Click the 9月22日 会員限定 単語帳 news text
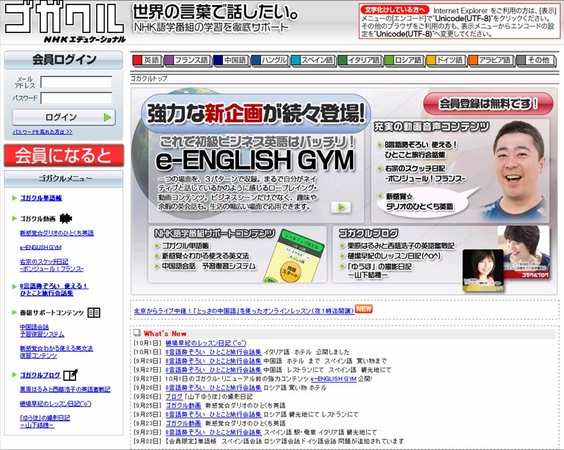 tap(285, 441)
